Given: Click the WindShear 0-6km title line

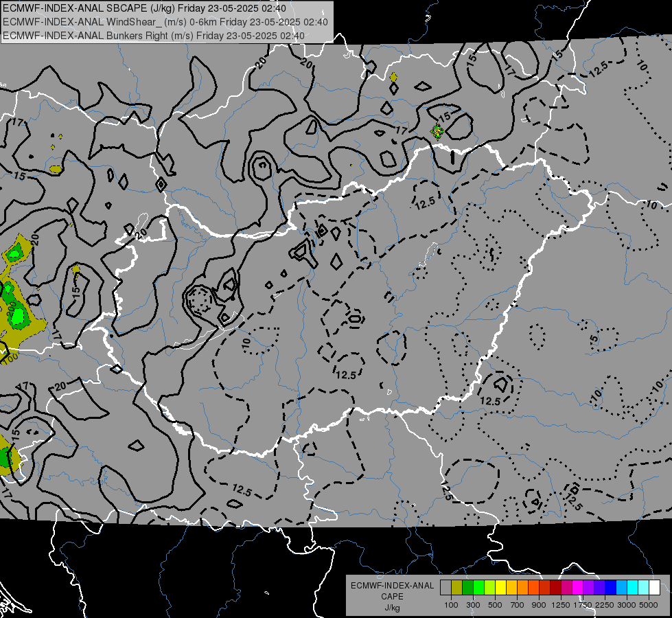Looking at the screenshot, I should point(165,22).
